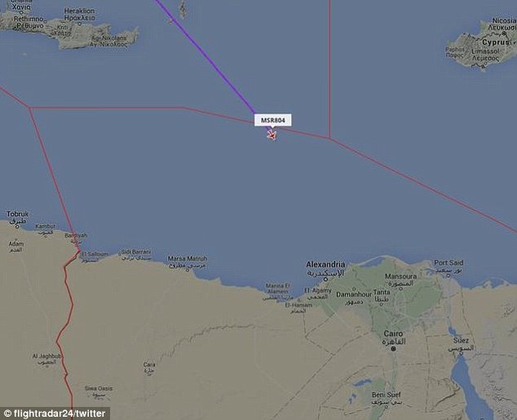Screen dimensions: 517x420
Task: Click the flightradar24/twitter credit text
Action: pyautogui.click(x=55, y=413)
